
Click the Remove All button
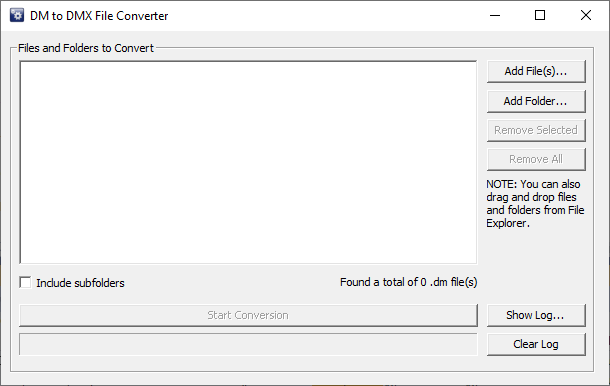[x=536, y=159]
